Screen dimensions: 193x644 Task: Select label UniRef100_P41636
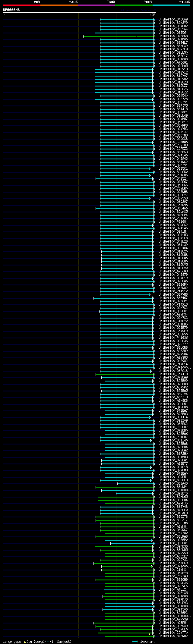pyautogui.click(x=173, y=338)
